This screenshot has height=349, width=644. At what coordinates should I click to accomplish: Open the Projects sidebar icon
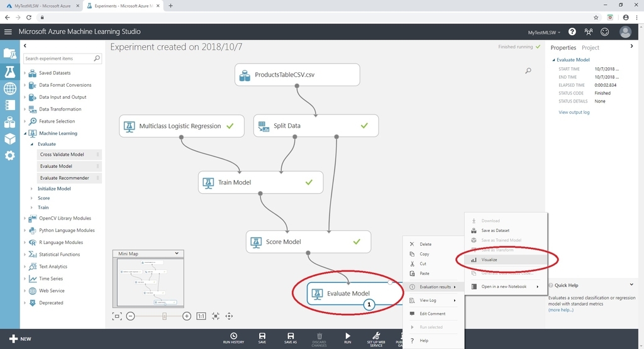coord(10,54)
